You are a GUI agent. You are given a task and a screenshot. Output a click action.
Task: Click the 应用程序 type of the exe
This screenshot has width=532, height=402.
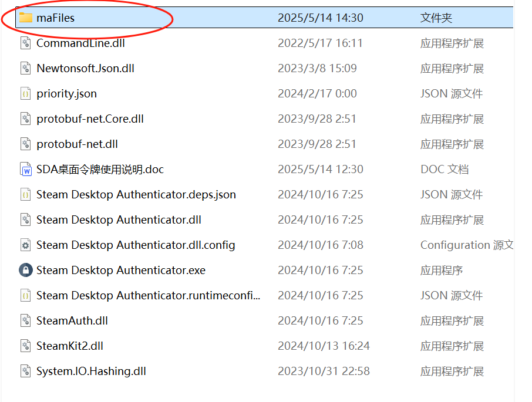click(442, 270)
